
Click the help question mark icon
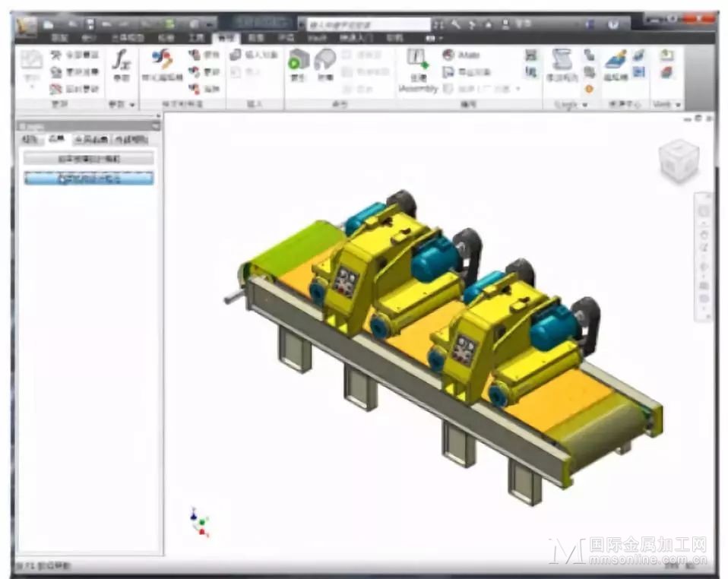(x=613, y=24)
